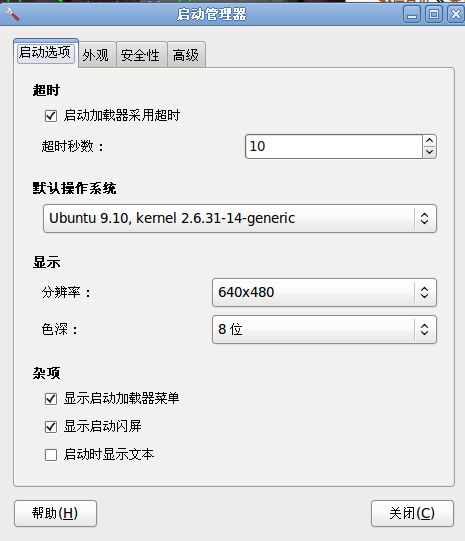Viewport: 465px width, 541px height.
Task: Switch to the 安全性 tab
Action: [140, 55]
